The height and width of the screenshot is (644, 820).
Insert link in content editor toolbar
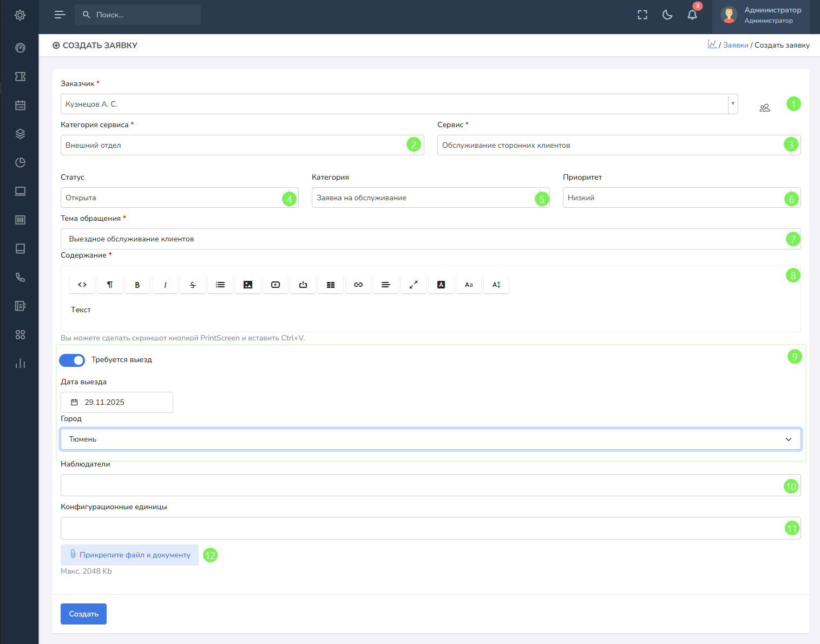(x=358, y=285)
